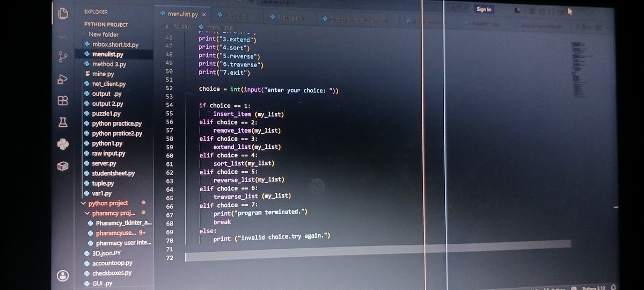Viewport: 644px width, 290px height.
Task: Open the Explorer view in activity bar
Action: [63, 14]
